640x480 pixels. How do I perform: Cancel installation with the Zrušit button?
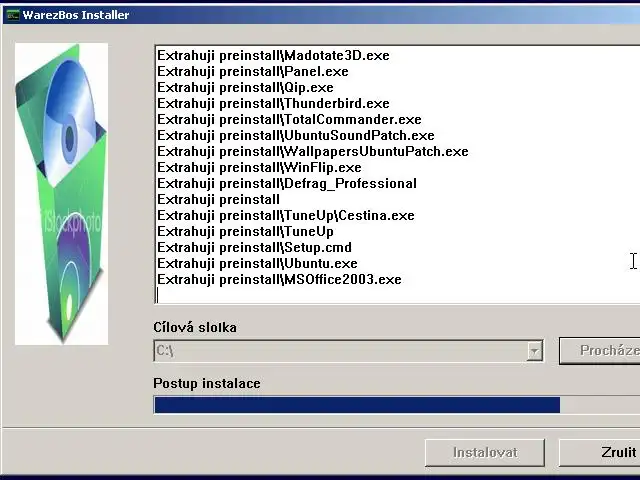tap(599, 453)
